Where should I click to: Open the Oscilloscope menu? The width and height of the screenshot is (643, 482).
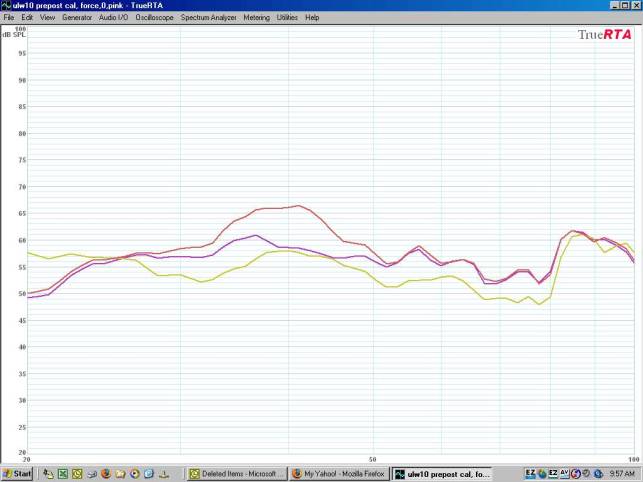(x=155, y=18)
